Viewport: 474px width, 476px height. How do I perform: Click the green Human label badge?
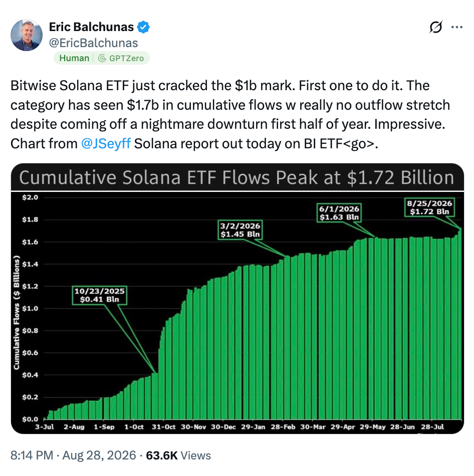74,58
